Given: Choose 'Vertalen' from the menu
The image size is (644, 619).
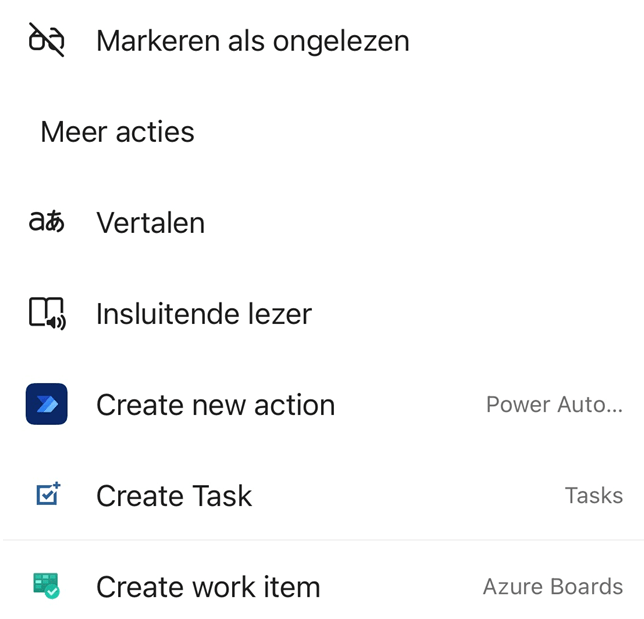Looking at the screenshot, I should tap(150, 223).
